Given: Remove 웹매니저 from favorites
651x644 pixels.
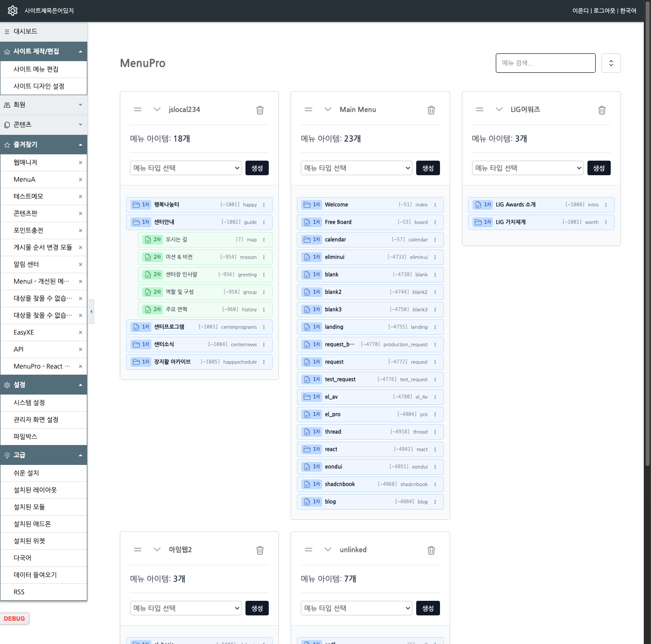Looking at the screenshot, I should pos(81,163).
